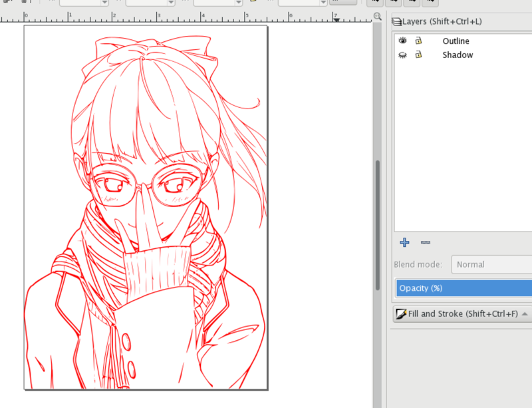Show the Shadow layer via eye icon
532x408 pixels.
click(x=402, y=55)
